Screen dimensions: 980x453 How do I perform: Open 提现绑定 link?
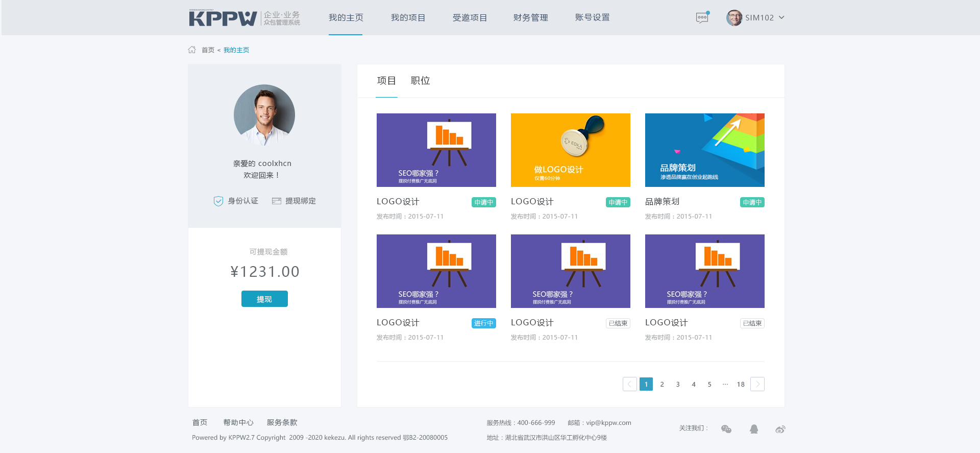click(x=301, y=201)
